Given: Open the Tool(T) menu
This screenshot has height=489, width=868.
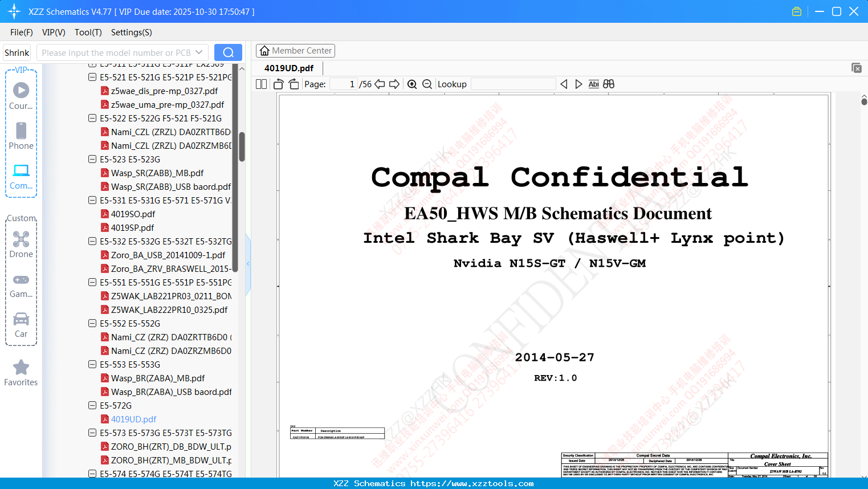Looking at the screenshot, I should 88,32.
